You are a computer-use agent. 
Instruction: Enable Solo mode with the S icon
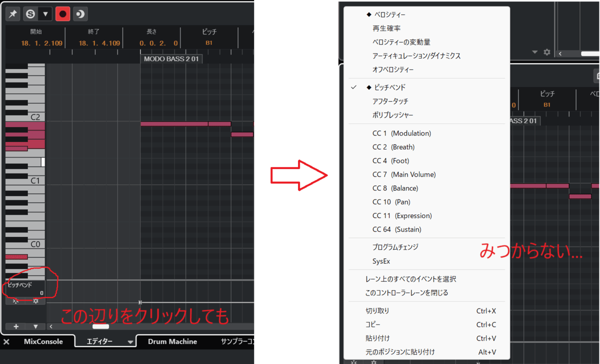pyautogui.click(x=30, y=13)
